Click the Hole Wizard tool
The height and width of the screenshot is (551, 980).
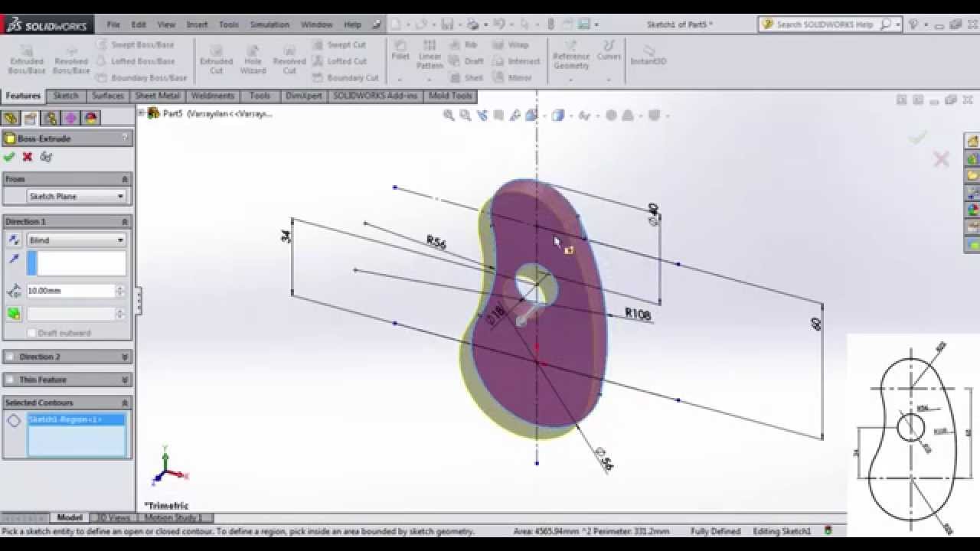tap(253, 58)
